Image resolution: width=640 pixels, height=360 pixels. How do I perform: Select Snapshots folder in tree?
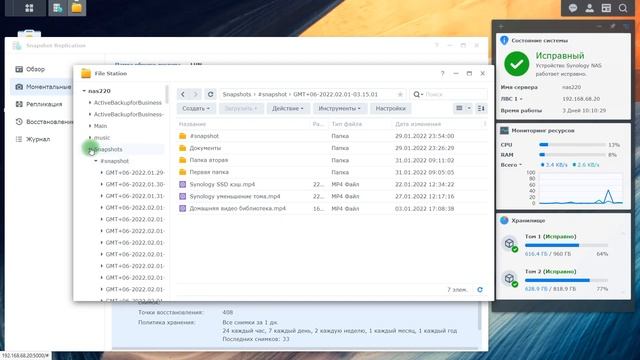click(108, 149)
